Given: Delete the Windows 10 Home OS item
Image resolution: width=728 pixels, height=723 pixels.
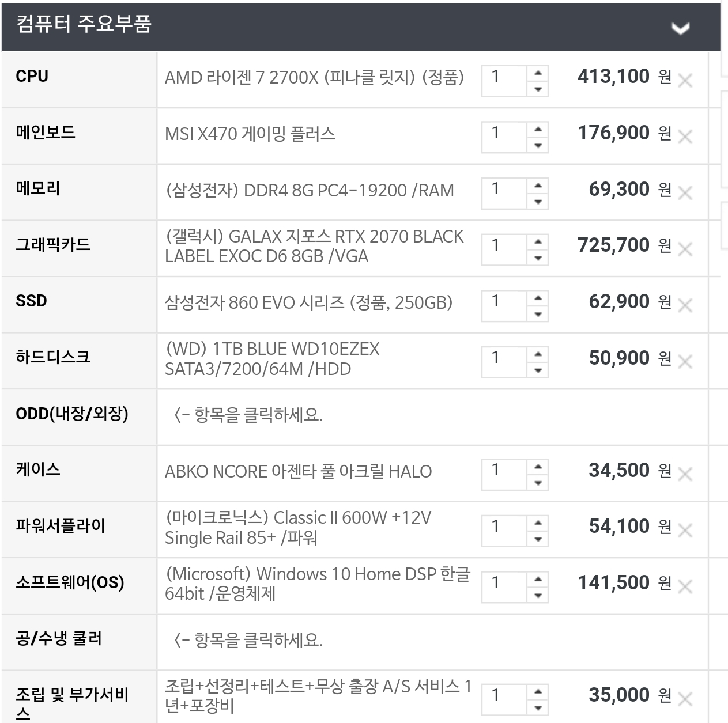Looking at the screenshot, I should click(685, 586).
